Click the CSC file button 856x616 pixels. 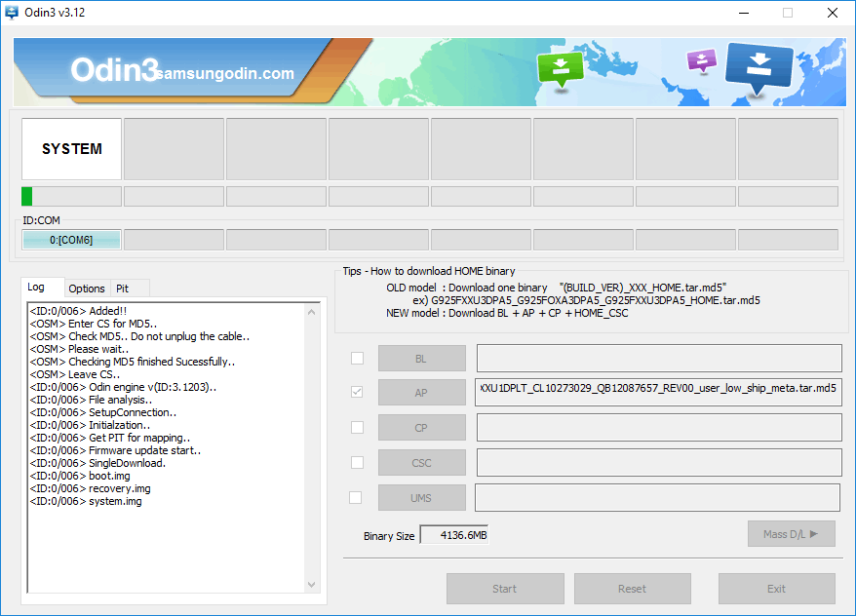[x=422, y=463]
